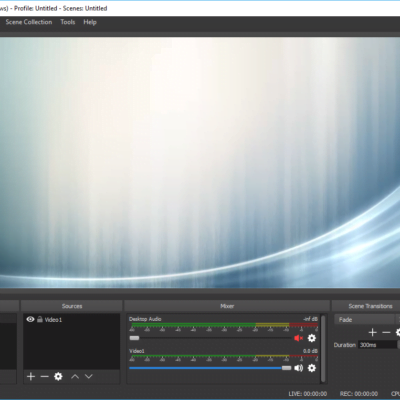Open the Tools menu
This screenshot has width=400, height=400.
pos(68,22)
